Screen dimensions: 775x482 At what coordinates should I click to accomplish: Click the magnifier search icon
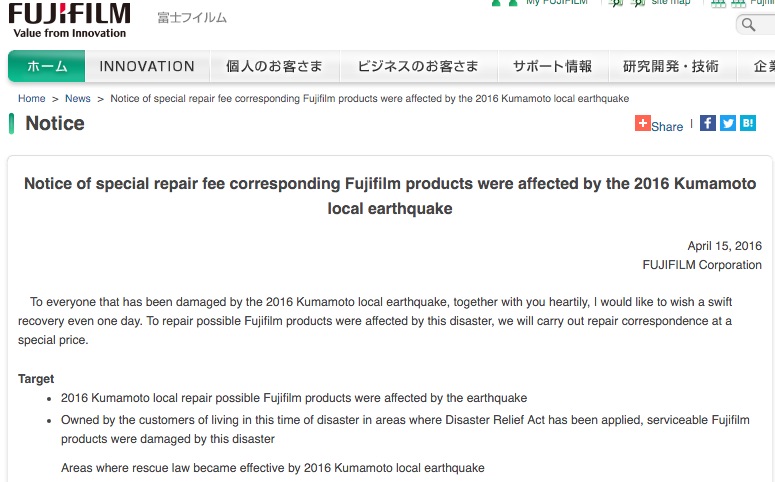[x=748, y=24]
